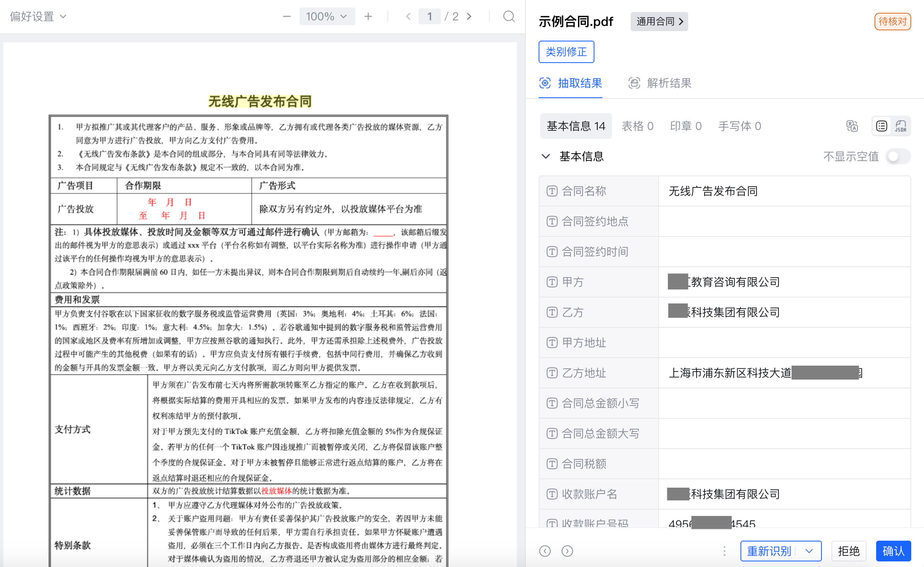The width and height of the screenshot is (924, 567).
Task: Zoom in with the plus icon
Action: pos(368,16)
